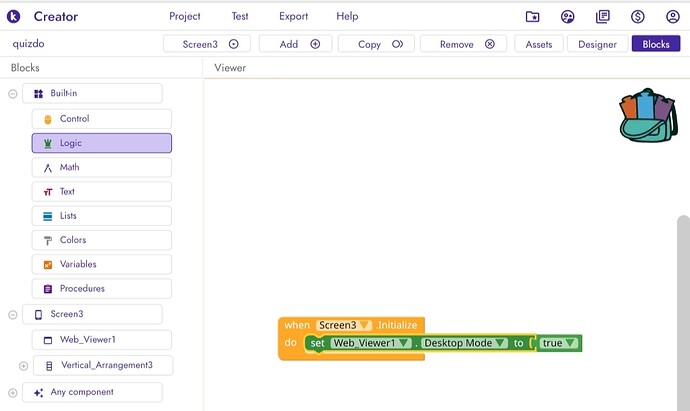
Task: Select the Text blocks category
Action: point(102,191)
